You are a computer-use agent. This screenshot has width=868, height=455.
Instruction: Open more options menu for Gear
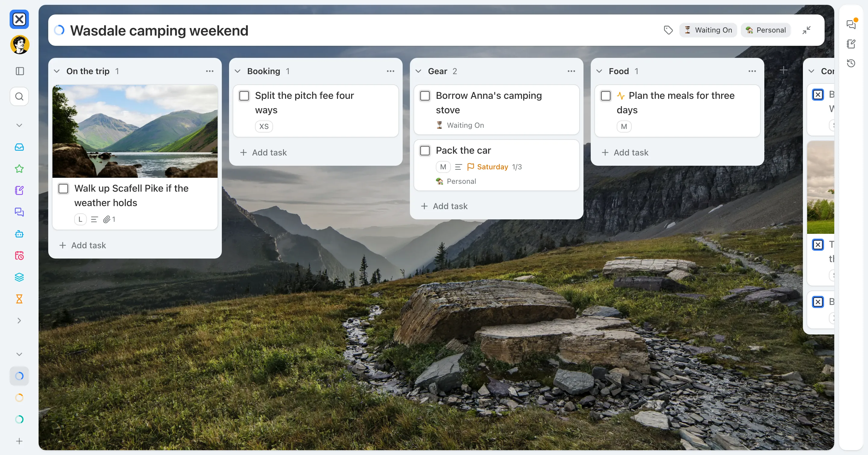tap(571, 71)
